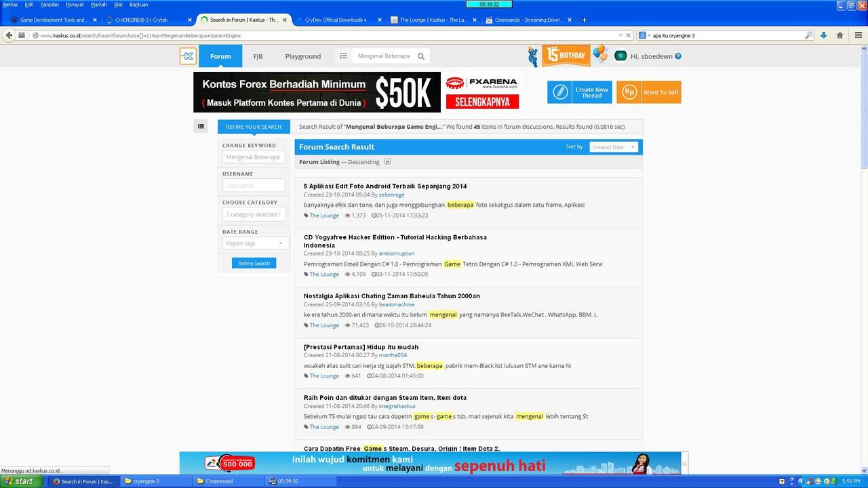Close the Search in Forum tab

pyautogui.click(x=283, y=20)
